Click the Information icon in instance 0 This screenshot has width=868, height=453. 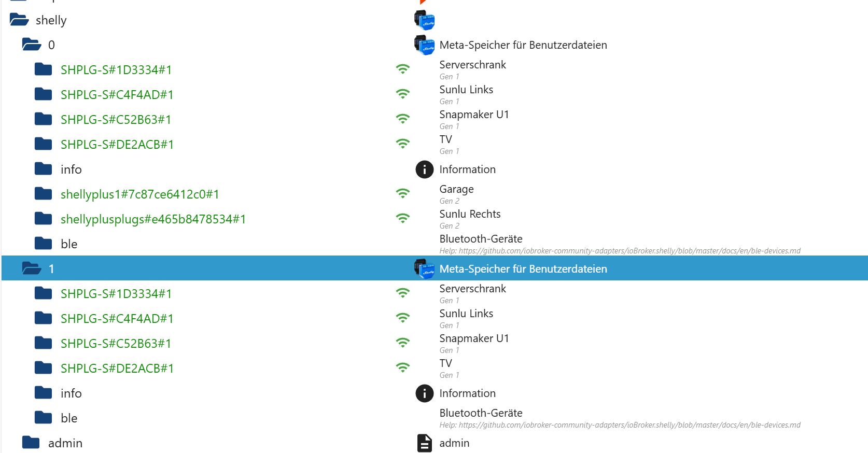coord(424,169)
